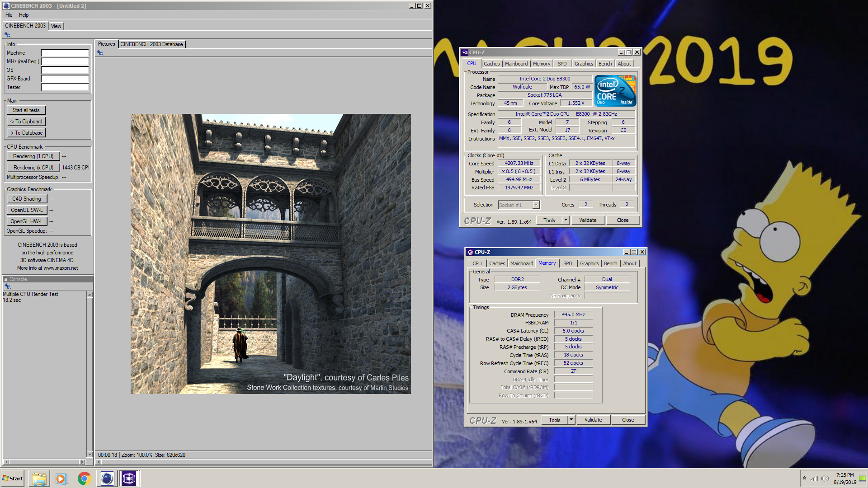This screenshot has width=868, height=488.
Task: Select the CINEBENCH 2003 Database tab
Action: coord(151,44)
